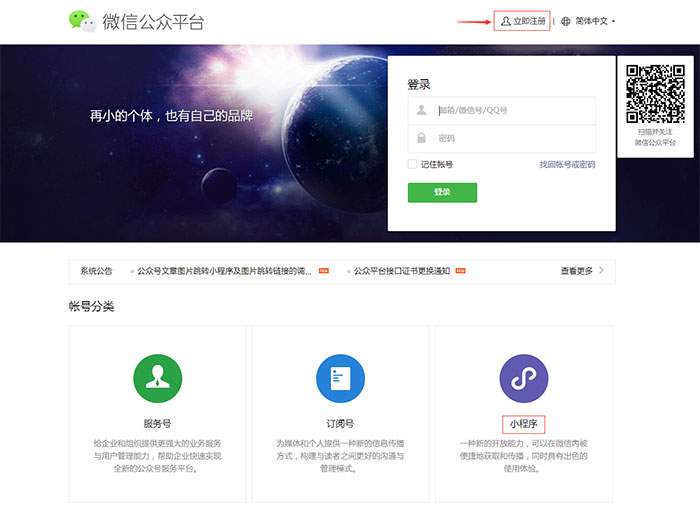Click the user icon in account field

[422, 111]
